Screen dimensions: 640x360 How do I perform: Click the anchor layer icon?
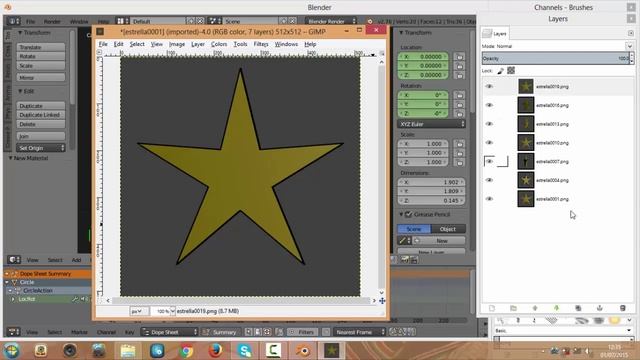(600, 308)
